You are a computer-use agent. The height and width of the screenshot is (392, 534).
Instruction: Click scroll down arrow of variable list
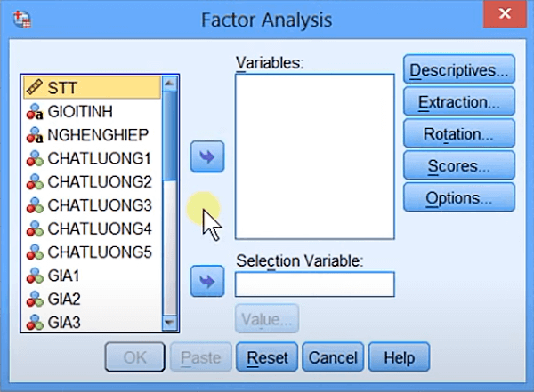[170, 323]
